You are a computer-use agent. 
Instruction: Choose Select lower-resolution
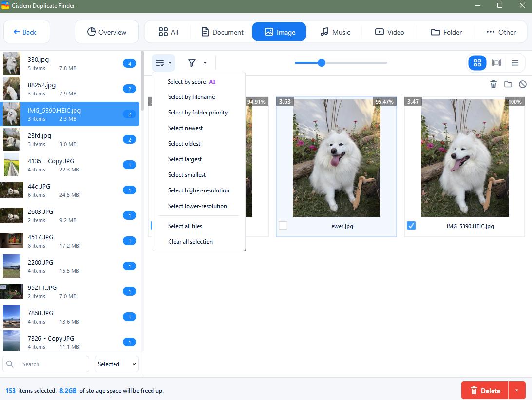pyautogui.click(x=198, y=206)
